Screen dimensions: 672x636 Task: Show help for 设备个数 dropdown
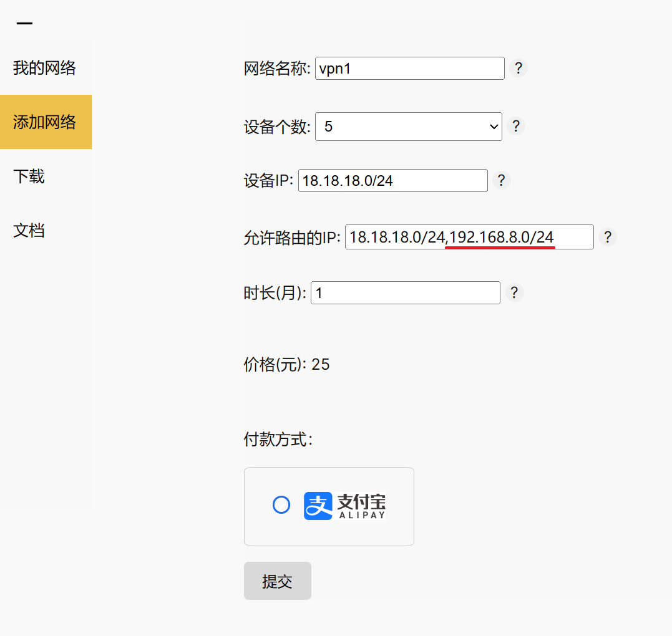click(516, 127)
